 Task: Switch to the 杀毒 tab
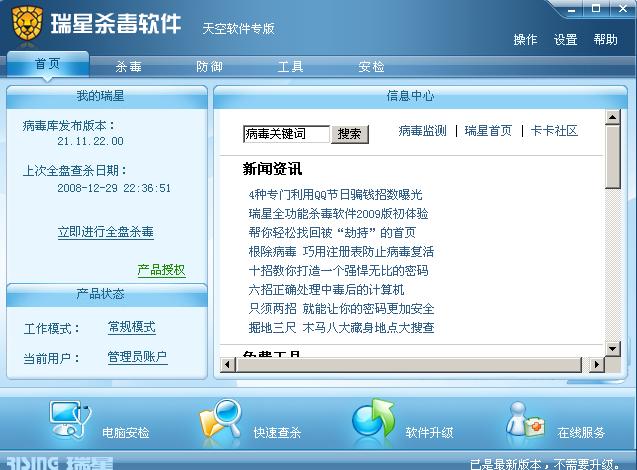128,66
